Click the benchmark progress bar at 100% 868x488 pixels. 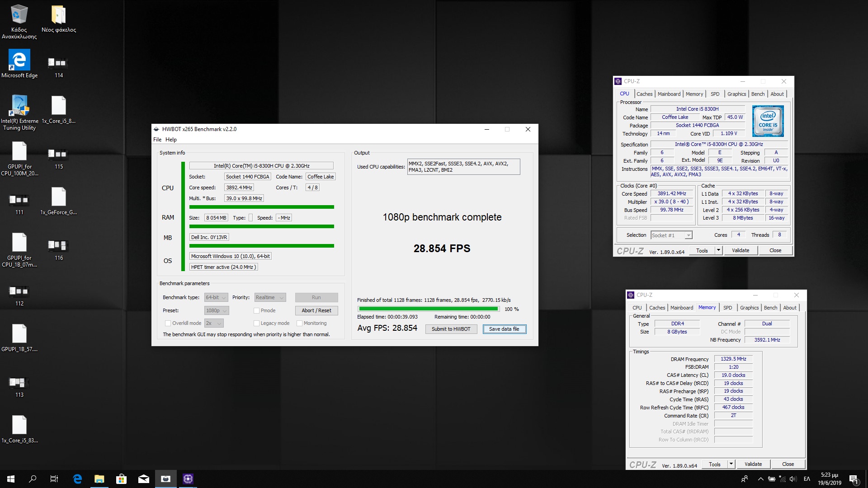pos(429,309)
